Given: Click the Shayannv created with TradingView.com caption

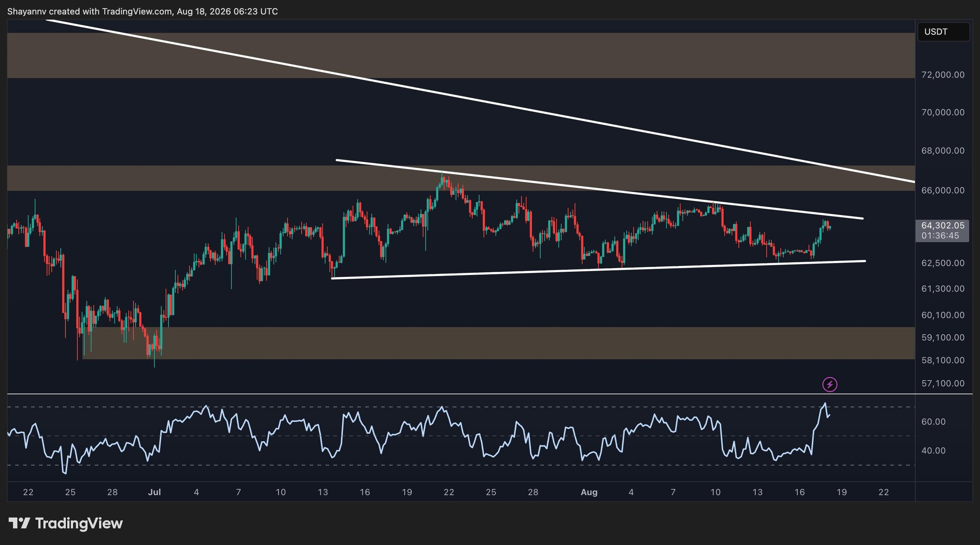Looking at the screenshot, I should (142, 11).
